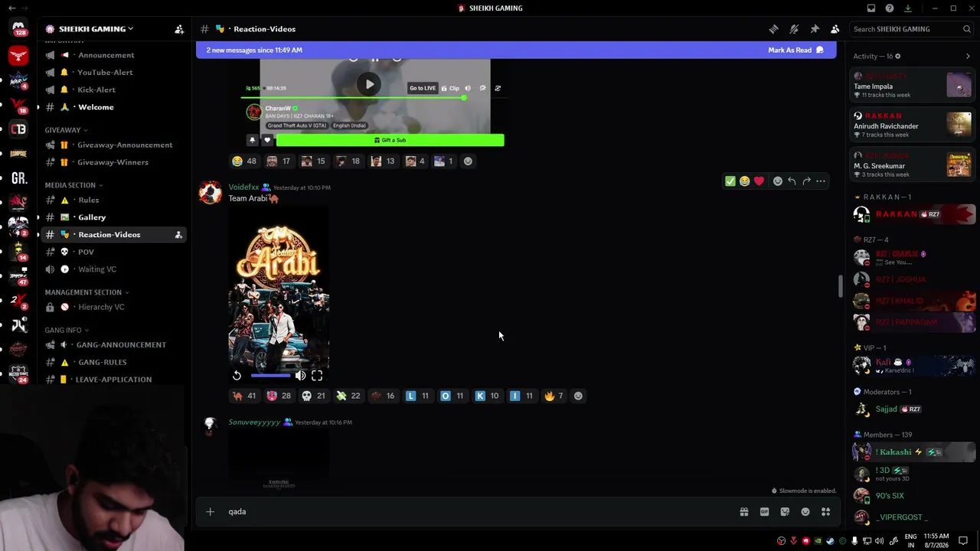Toggle the member list visibility

point(835,29)
